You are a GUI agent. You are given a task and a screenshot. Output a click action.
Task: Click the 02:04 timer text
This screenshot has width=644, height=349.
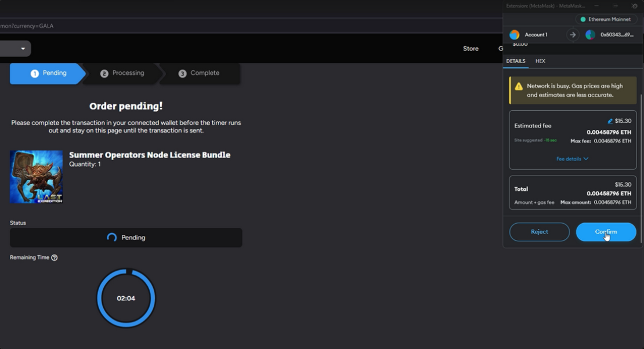pyautogui.click(x=126, y=299)
